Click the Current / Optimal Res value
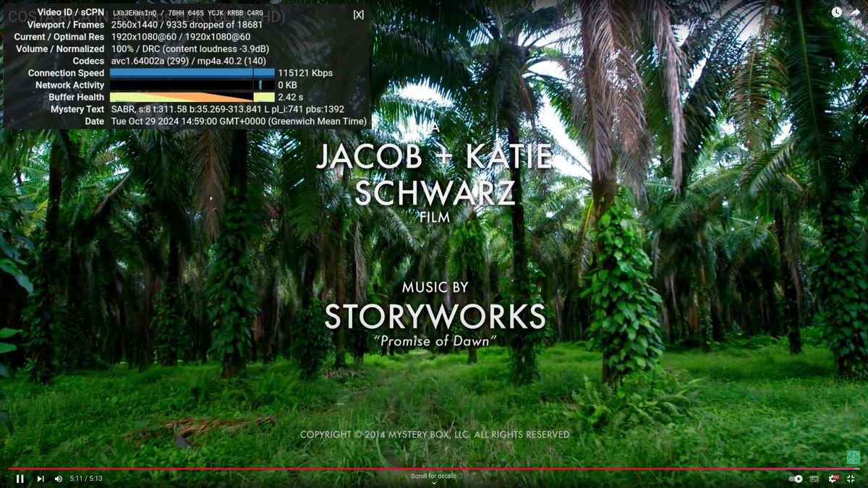The width and height of the screenshot is (868, 488). (181, 37)
